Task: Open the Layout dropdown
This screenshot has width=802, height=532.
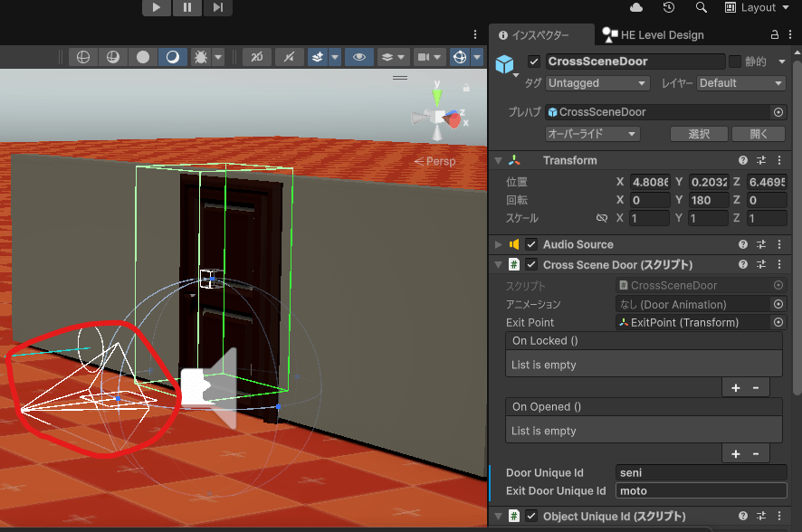Action: coord(757,7)
